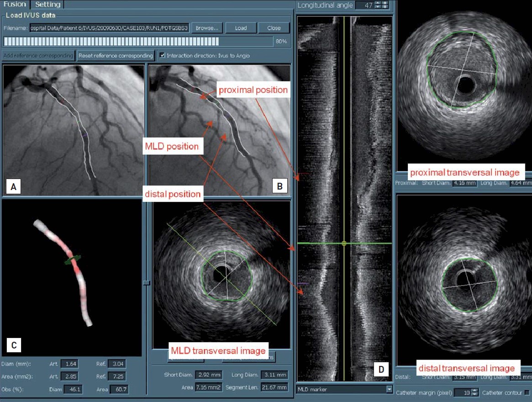Screen dimensions: 532x402
Task: Switch to the Setting tab
Action: click(x=47, y=5)
